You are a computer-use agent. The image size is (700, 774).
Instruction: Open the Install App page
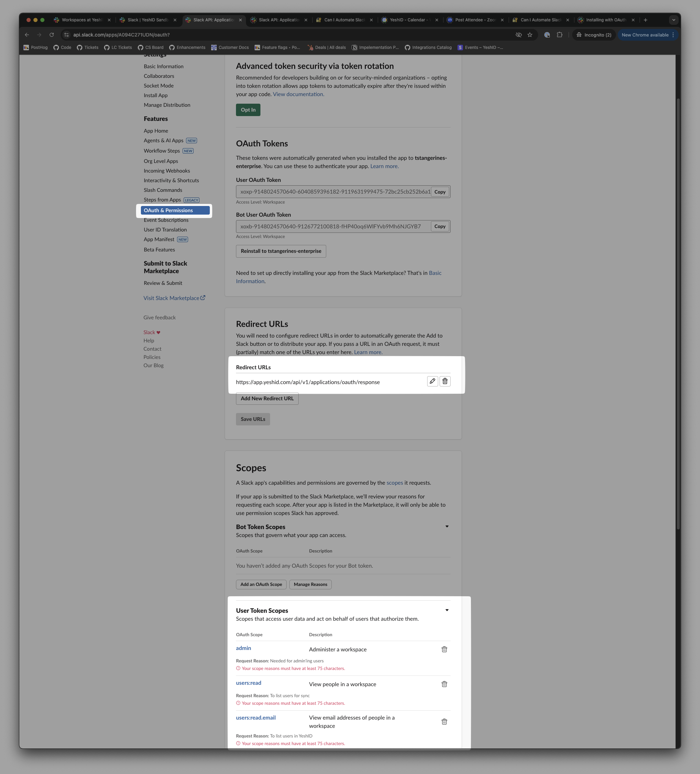click(155, 95)
